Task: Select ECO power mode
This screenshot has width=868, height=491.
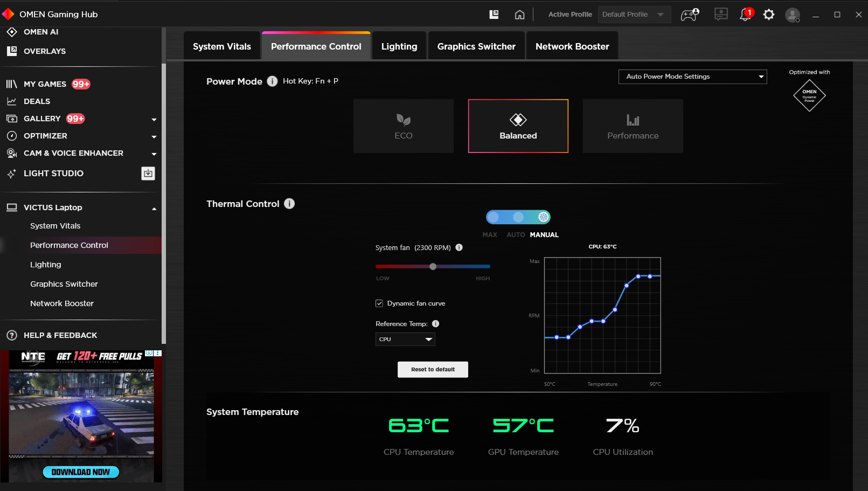Action: (404, 126)
